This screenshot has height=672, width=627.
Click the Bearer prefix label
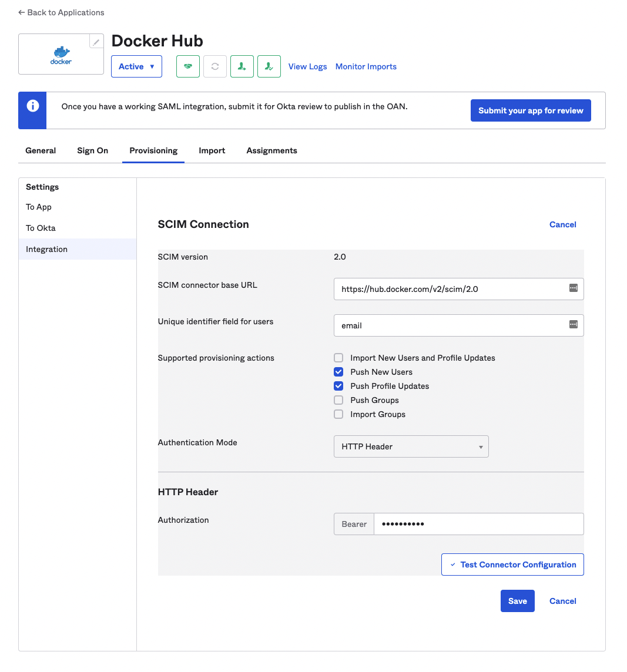(x=354, y=524)
